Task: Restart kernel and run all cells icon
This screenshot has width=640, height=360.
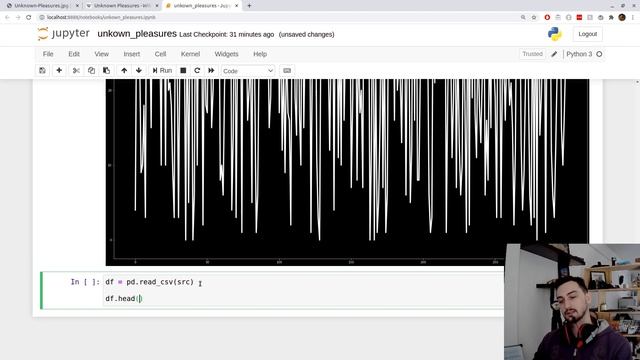Action: [211, 71]
